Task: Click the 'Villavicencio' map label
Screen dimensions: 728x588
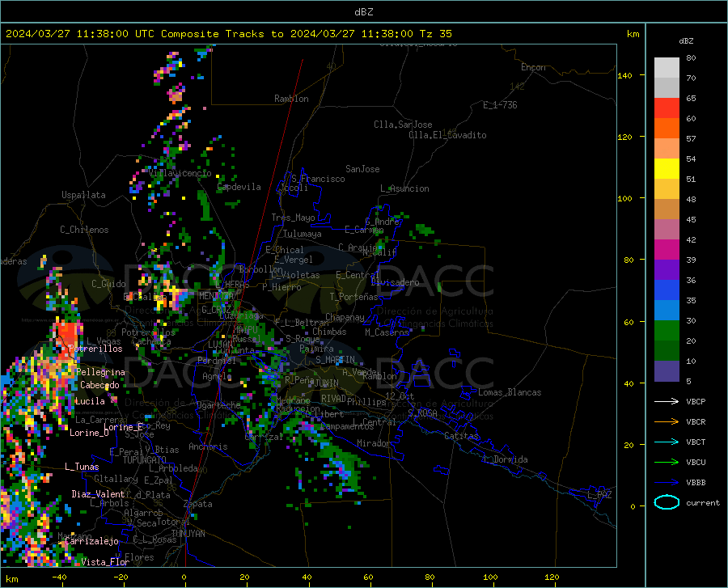Action: tap(180, 173)
